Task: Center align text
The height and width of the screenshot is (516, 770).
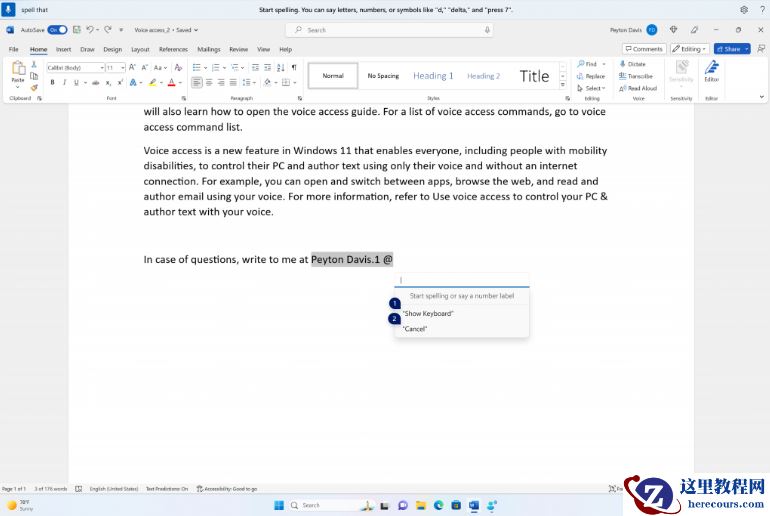Action: click(209, 82)
